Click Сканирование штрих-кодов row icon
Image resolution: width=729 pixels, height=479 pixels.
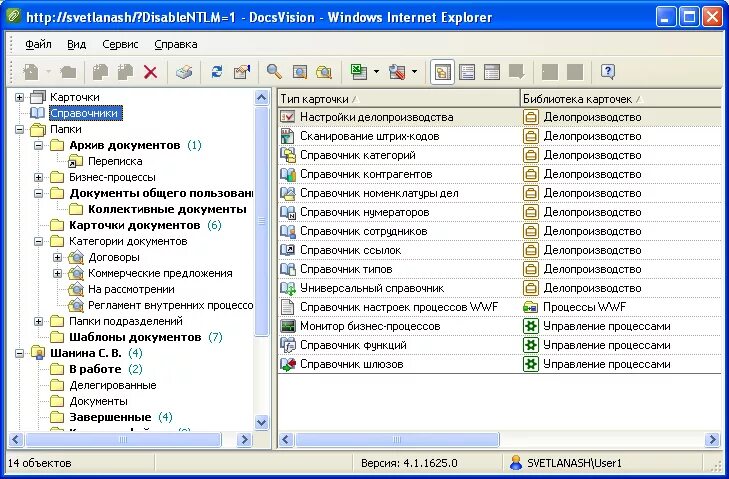[x=288, y=136]
